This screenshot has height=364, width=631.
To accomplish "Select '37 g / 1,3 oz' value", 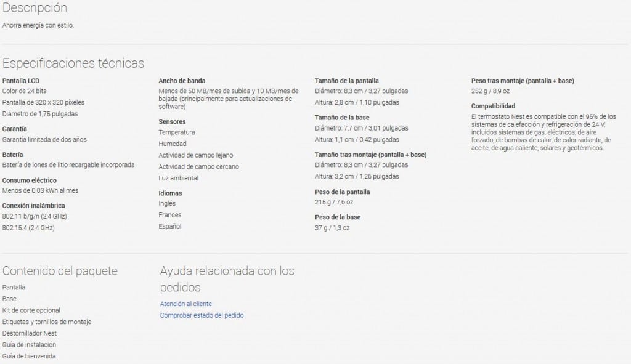I will click(x=332, y=228).
